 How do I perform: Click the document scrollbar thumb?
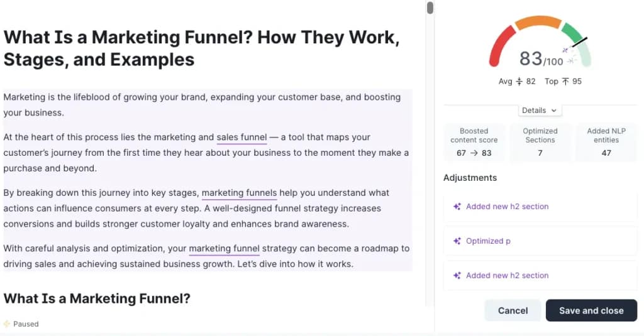click(430, 8)
